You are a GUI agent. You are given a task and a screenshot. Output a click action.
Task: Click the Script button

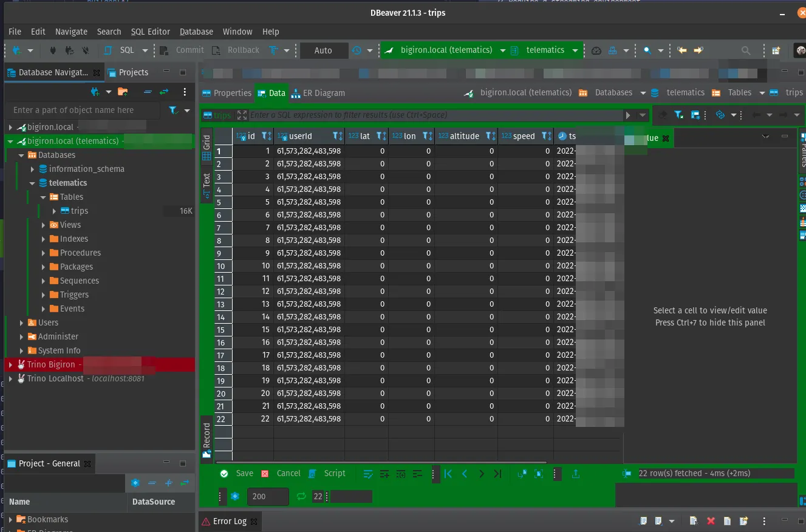click(327, 474)
